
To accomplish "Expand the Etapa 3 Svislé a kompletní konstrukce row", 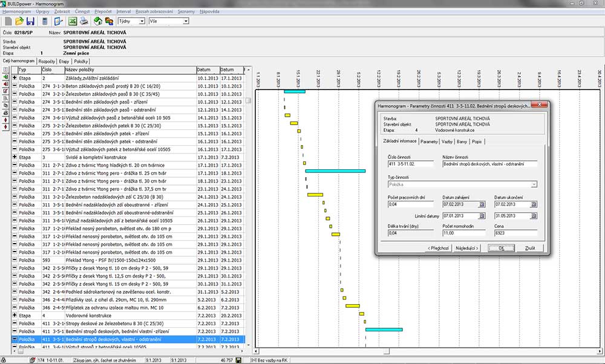I will coord(15,157).
